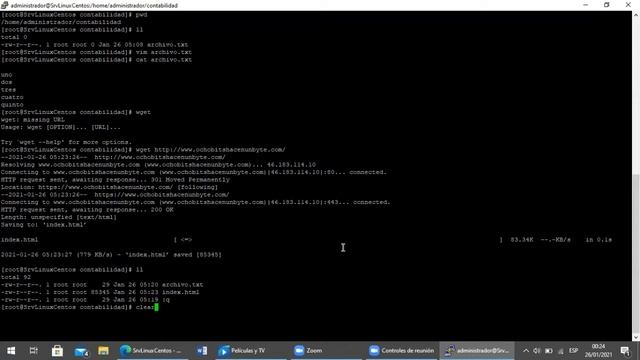Click the scrollbar down arrow
The image size is (640, 360).
636,338
